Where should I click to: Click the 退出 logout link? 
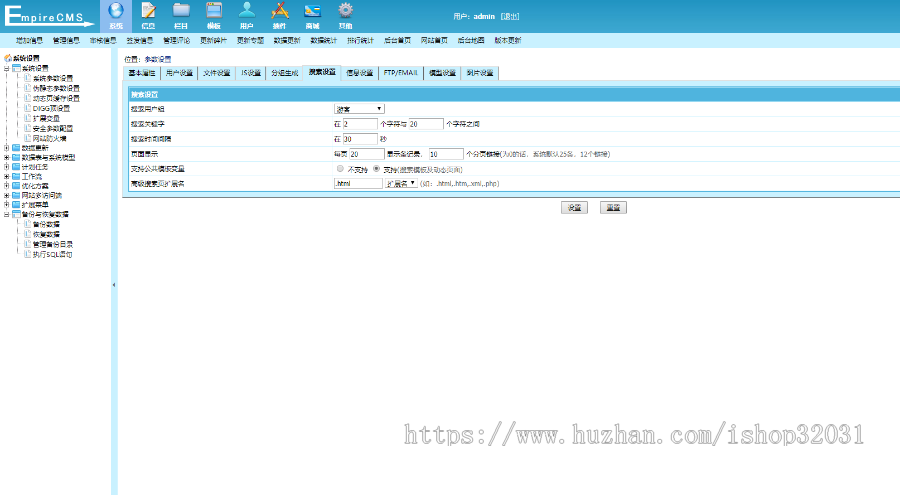click(x=510, y=17)
